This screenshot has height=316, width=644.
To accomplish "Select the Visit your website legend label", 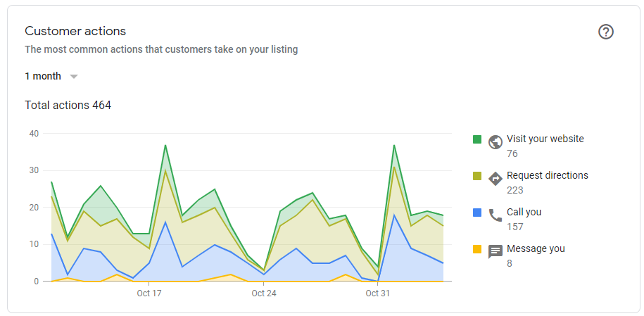I will pos(545,139).
